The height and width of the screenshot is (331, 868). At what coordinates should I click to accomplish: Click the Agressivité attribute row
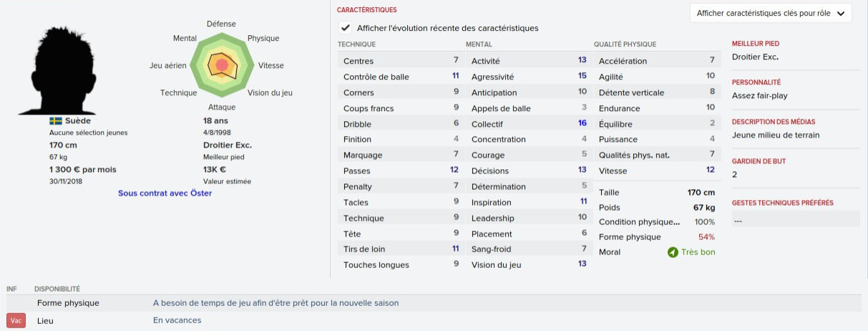(528, 77)
